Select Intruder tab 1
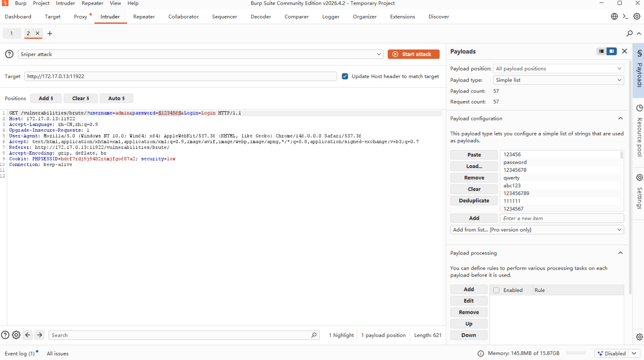The width and height of the screenshot is (644, 360). (11, 33)
